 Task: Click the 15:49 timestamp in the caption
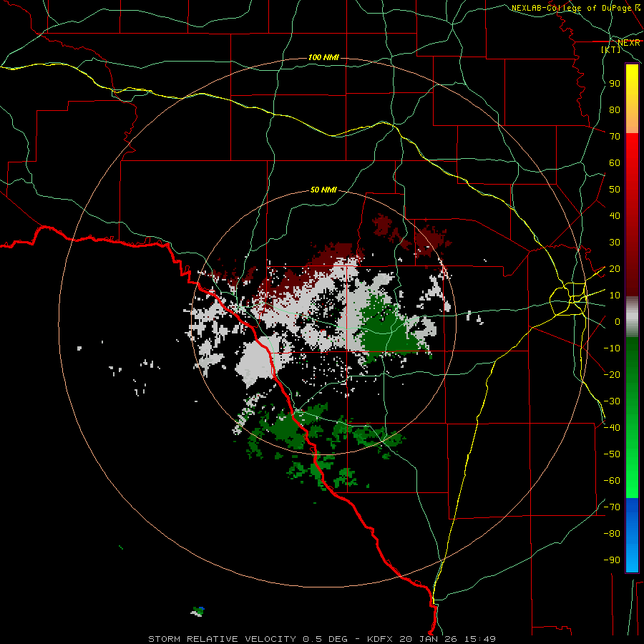click(480, 639)
